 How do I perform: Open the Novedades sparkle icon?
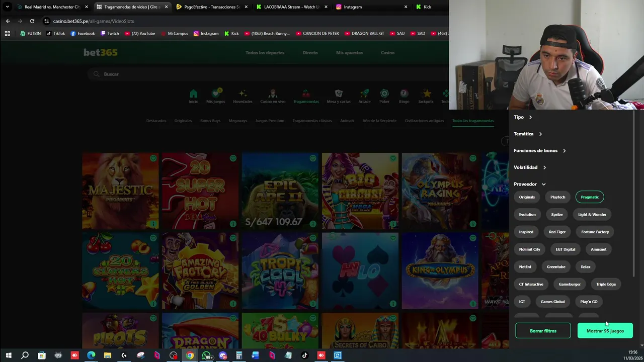[243, 94]
